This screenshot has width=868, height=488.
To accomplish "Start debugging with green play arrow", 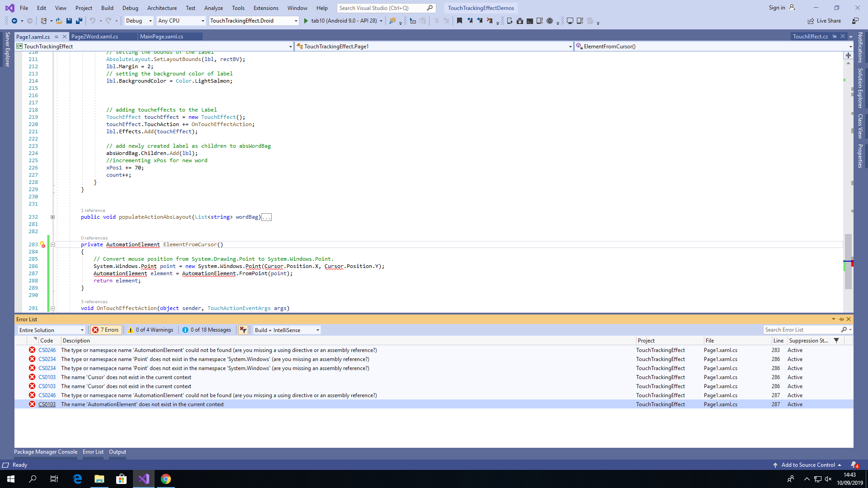I will click(x=306, y=21).
